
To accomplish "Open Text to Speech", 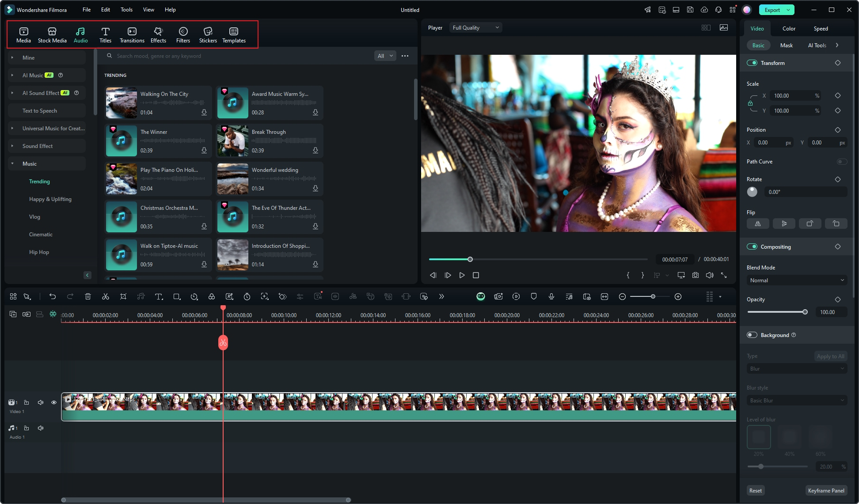I will (x=46, y=110).
